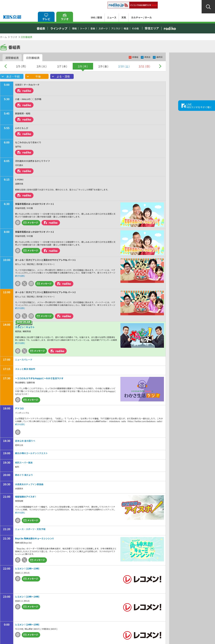Viewport: 215px width, 644px height.
Task: Click メッセージ for ほっかほかラジオ パート1
Action: [31, 223]
